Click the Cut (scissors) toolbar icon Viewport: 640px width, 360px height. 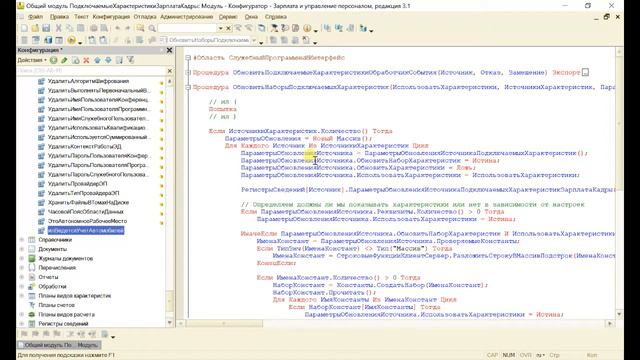(58, 28)
